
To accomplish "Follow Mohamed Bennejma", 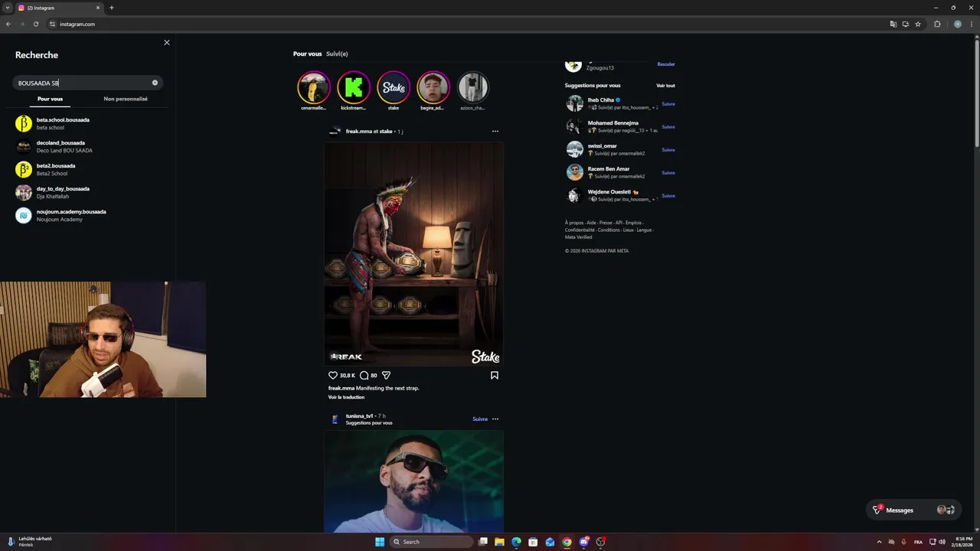I will [668, 127].
